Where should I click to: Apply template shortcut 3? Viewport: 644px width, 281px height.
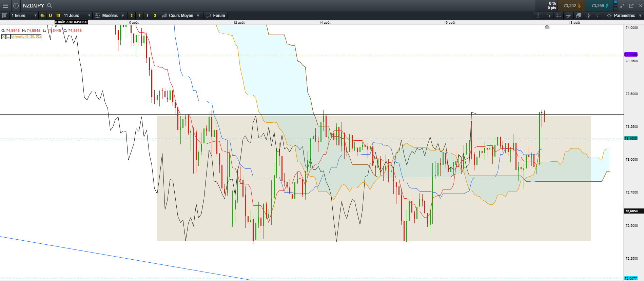pos(132,16)
